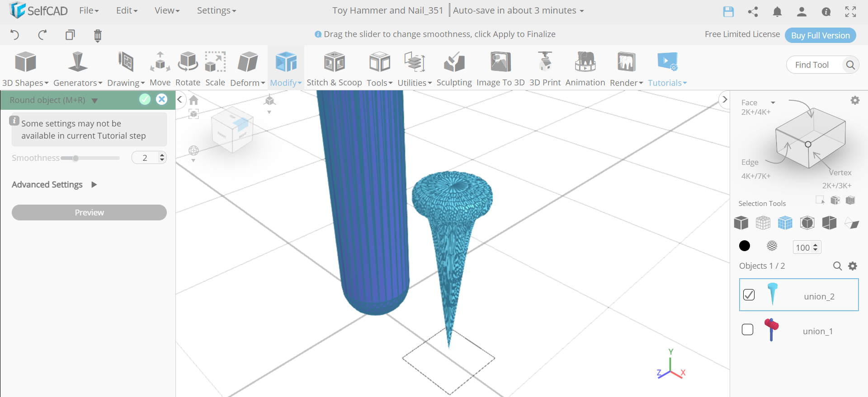868x397 pixels.
Task: Open the Animation tool
Action: 585,69
